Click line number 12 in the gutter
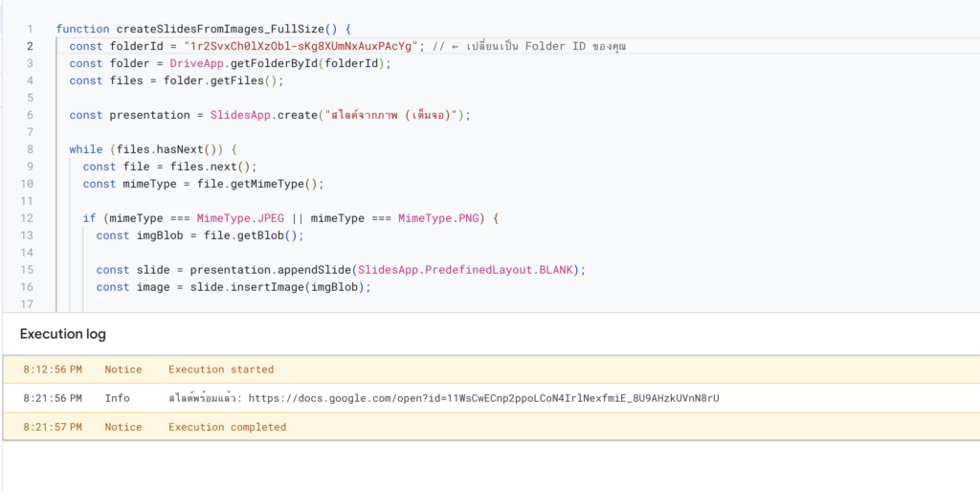The image size is (980, 492). tap(27, 218)
